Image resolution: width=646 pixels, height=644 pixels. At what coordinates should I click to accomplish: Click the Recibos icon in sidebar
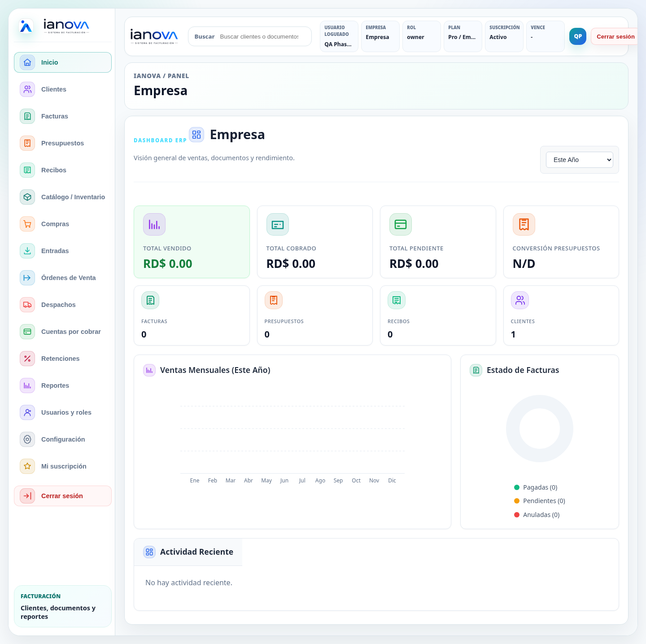click(x=27, y=170)
